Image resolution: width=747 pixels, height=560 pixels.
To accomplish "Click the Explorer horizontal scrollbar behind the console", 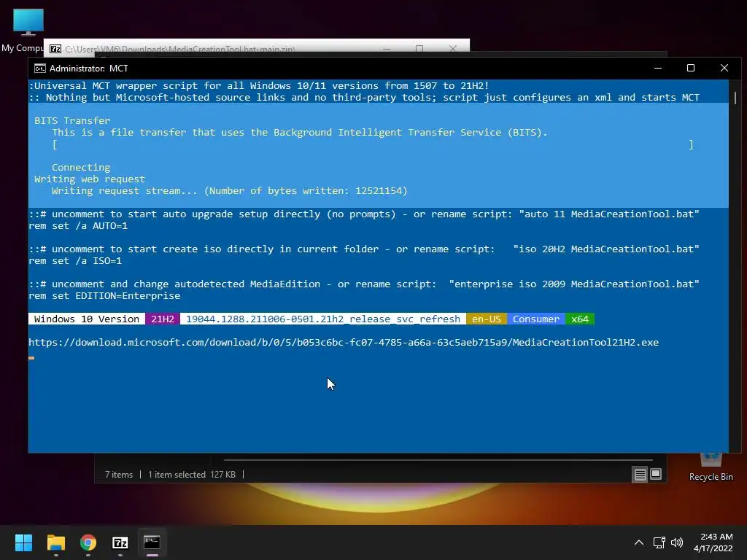I will point(438,460).
